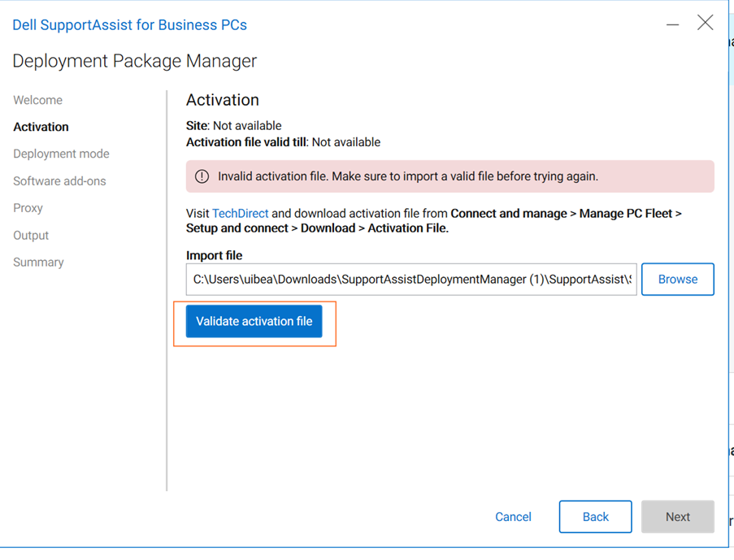This screenshot has height=560, width=734.
Task: Select the minimize icon in title bar
Action: tap(672, 24)
